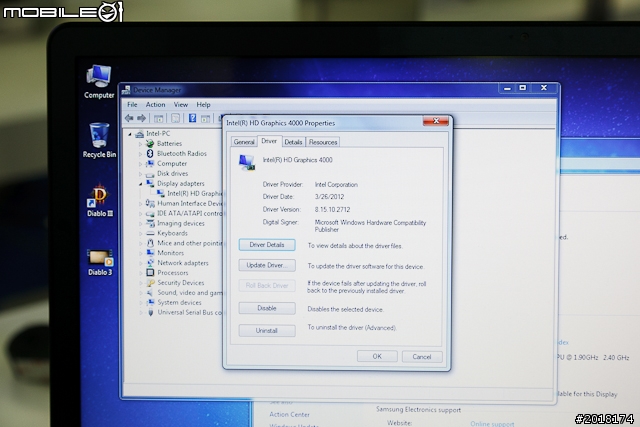Close the HD Graphics 4000 Properties dialog
Viewport: 640px width, 427px height.
436,121
